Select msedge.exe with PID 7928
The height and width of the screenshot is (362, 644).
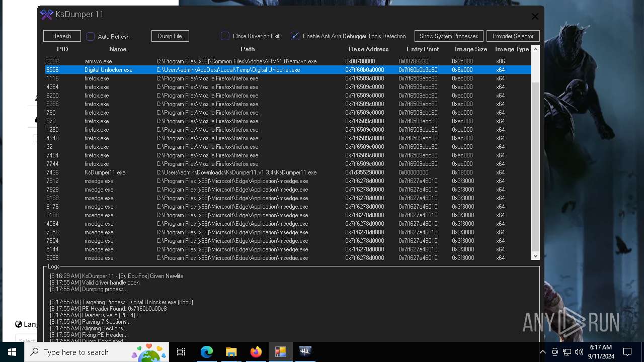pos(288,190)
